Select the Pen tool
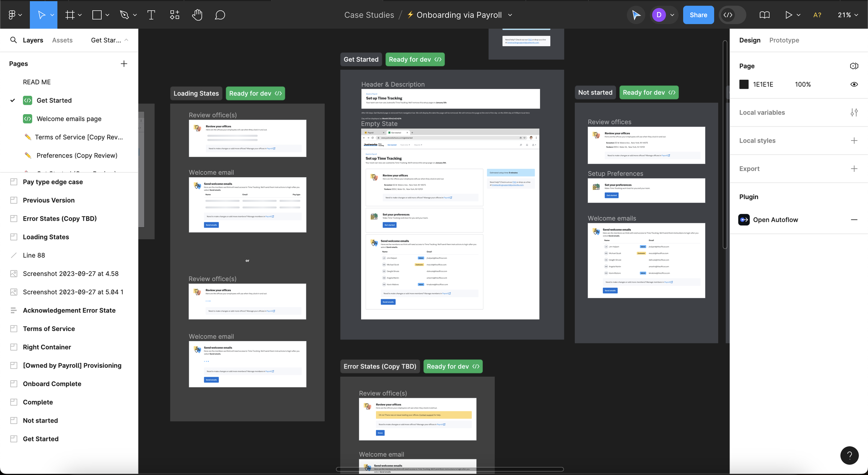868x475 pixels. tap(124, 15)
